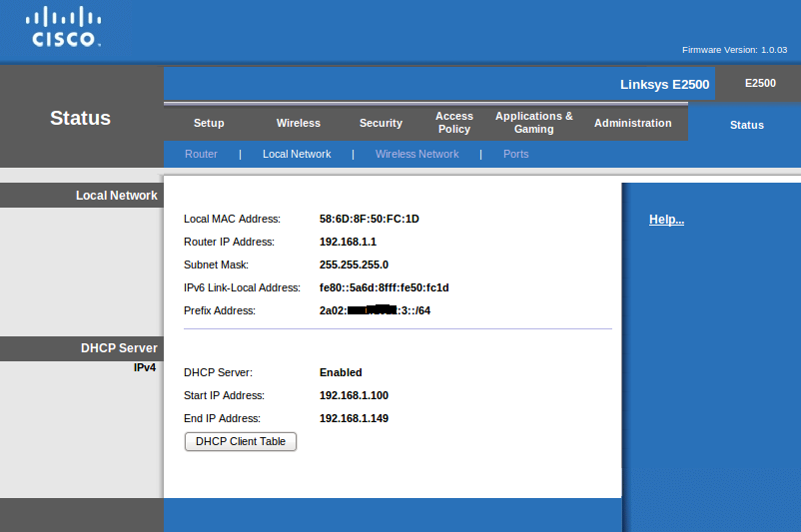
Task: Click the Start IP Address label
Action: 225,395
